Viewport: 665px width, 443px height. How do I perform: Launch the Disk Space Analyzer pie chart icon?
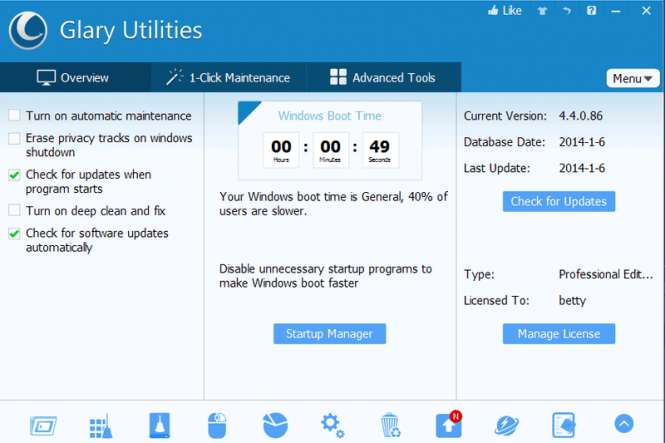click(275, 425)
